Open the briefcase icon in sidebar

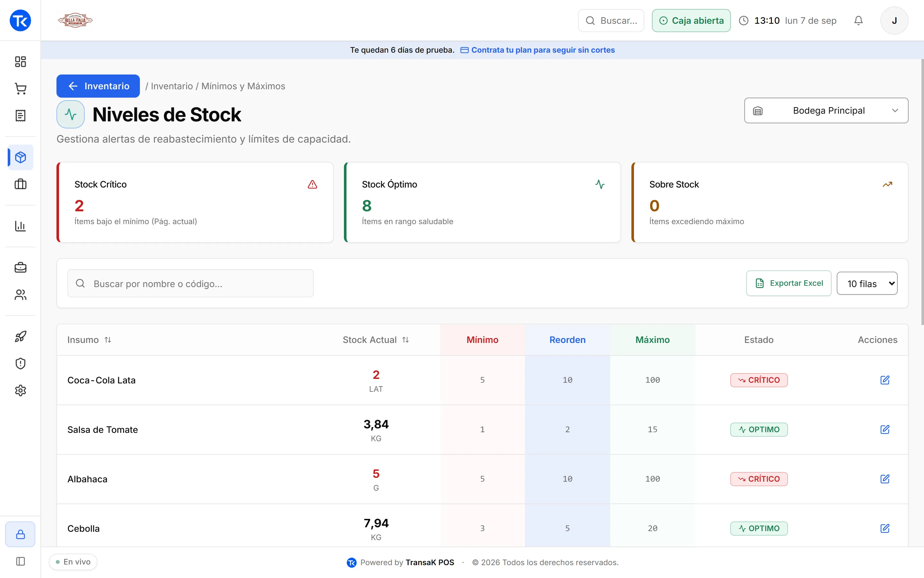coord(20,267)
